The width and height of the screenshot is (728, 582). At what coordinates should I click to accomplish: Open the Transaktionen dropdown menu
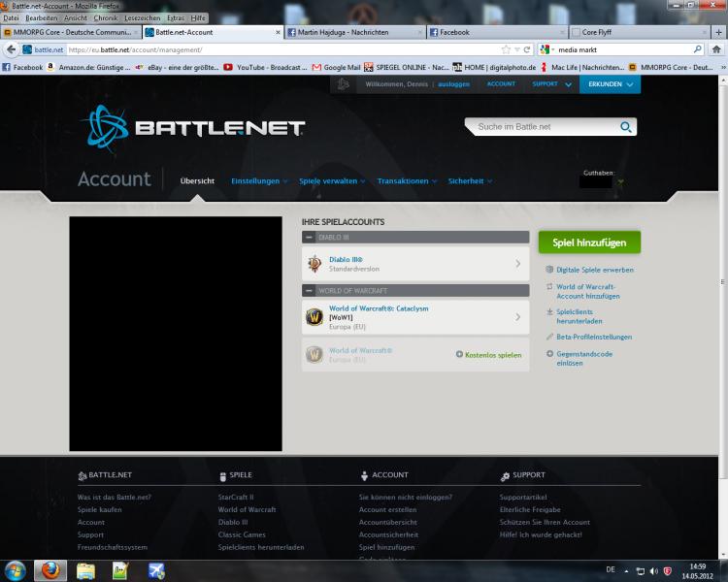tap(407, 181)
